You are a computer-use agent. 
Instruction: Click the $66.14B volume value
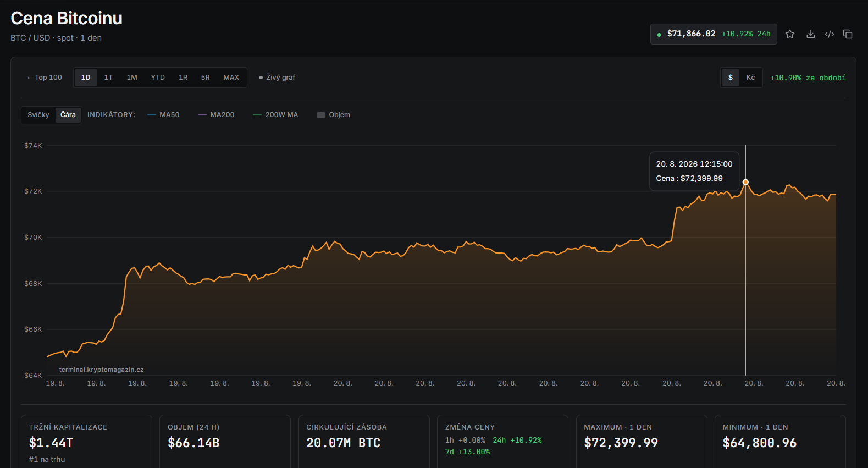193,443
